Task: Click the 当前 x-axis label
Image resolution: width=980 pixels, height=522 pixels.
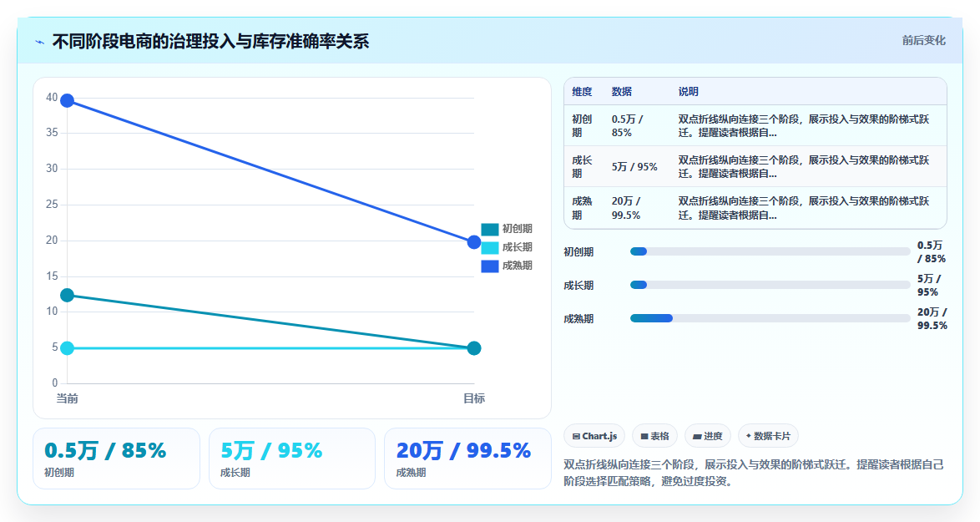Action: [x=67, y=399]
